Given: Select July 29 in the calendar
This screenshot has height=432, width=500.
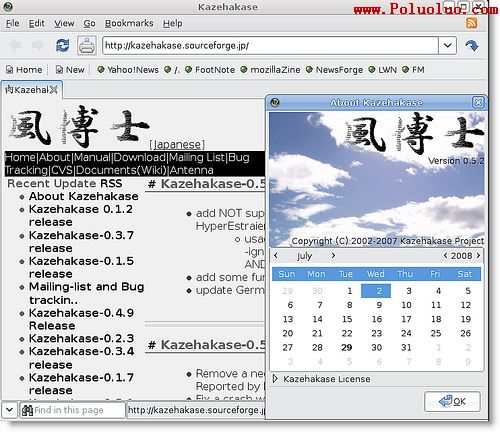Looking at the screenshot, I should point(347,347).
